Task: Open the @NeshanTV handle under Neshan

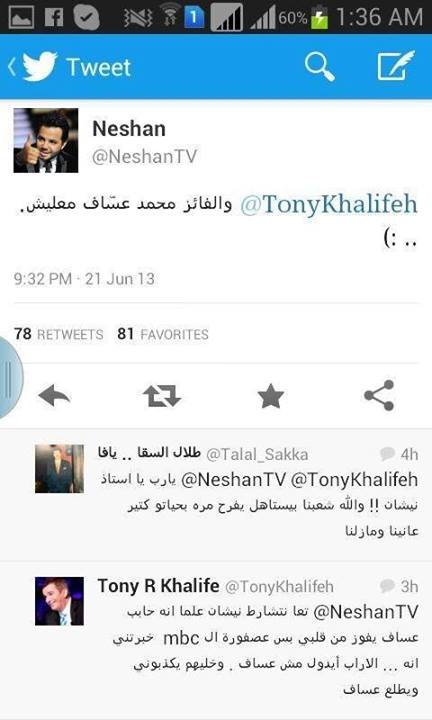Action: (x=144, y=157)
